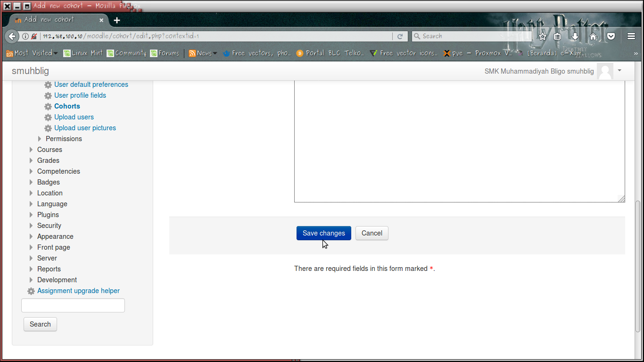Close the Add new cohort tab
644x362 pixels.
tap(101, 20)
